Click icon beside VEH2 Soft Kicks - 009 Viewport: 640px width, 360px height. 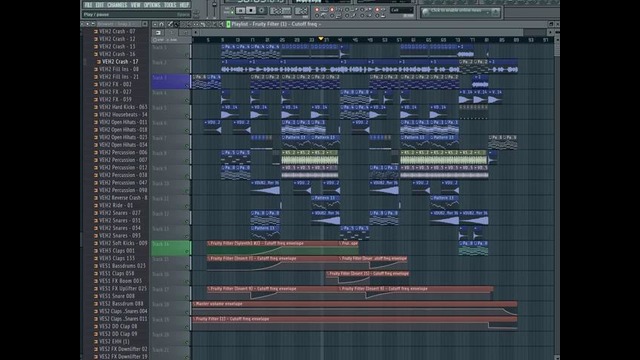pyautogui.click(x=96, y=243)
